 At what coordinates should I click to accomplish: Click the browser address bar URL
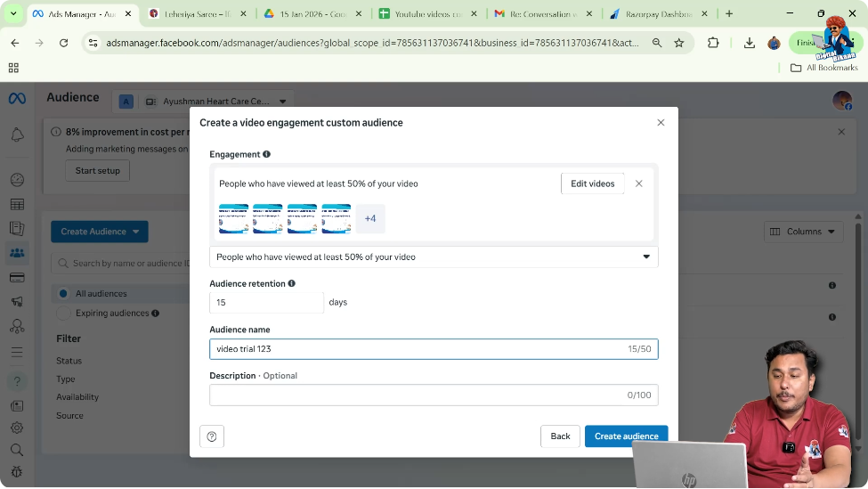click(x=372, y=43)
